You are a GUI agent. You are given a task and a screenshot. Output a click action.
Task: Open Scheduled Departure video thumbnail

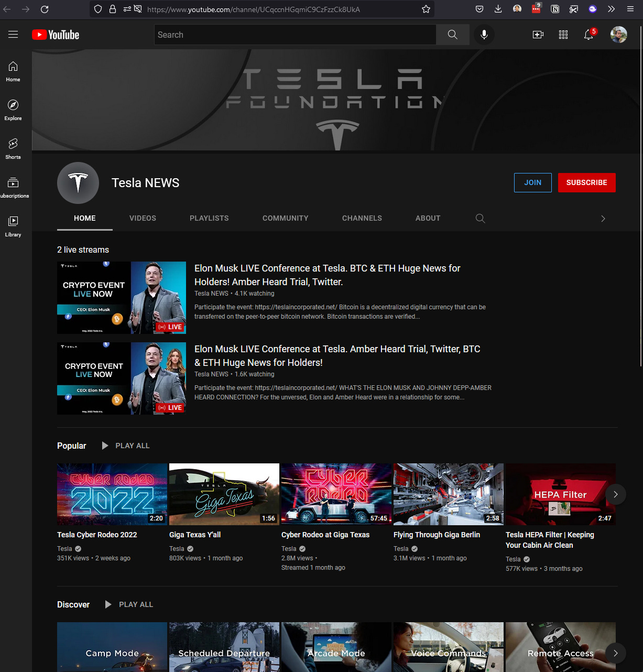pos(224,647)
